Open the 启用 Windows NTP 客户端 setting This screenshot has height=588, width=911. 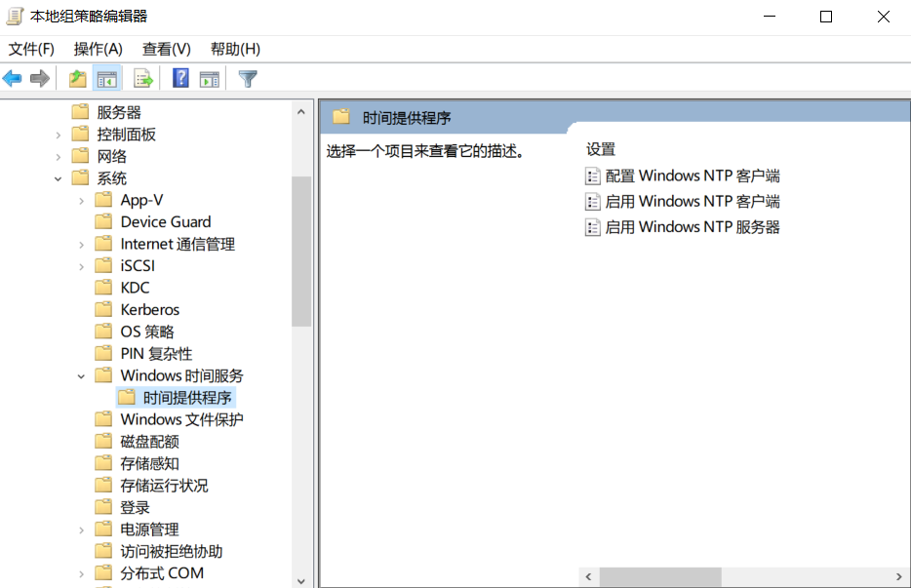click(693, 202)
